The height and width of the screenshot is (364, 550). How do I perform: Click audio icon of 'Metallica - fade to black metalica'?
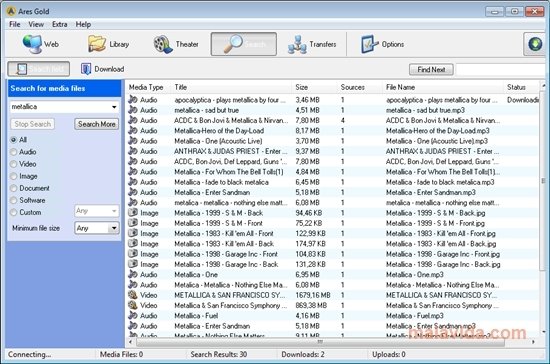pyautogui.click(x=133, y=182)
